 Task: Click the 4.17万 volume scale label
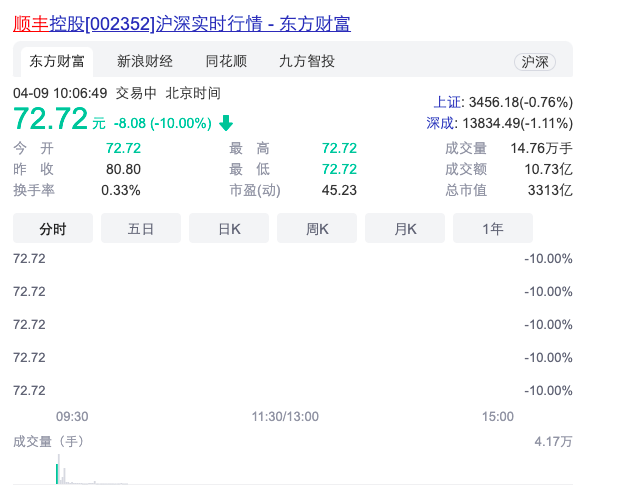(553, 442)
